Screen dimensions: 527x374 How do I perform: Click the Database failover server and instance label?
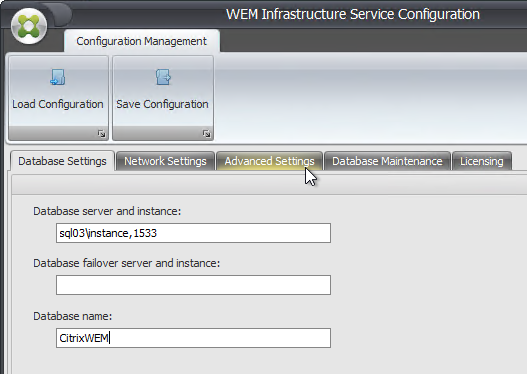[126, 263]
